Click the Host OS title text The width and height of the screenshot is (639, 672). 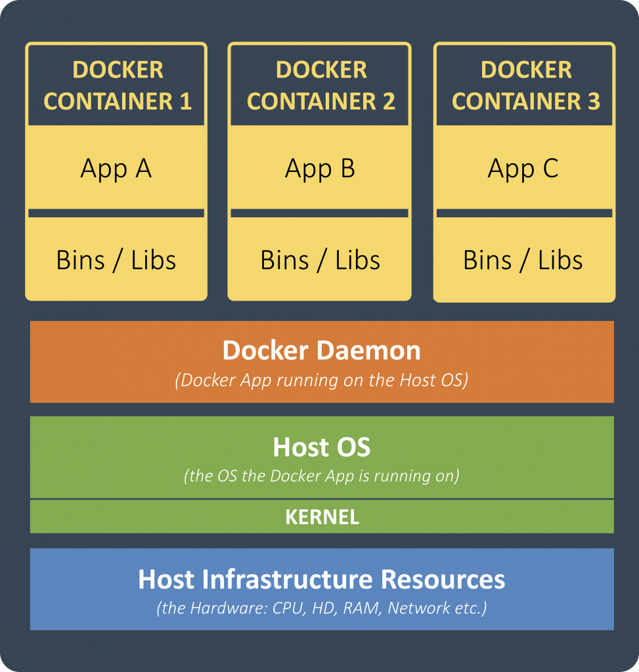(320, 448)
